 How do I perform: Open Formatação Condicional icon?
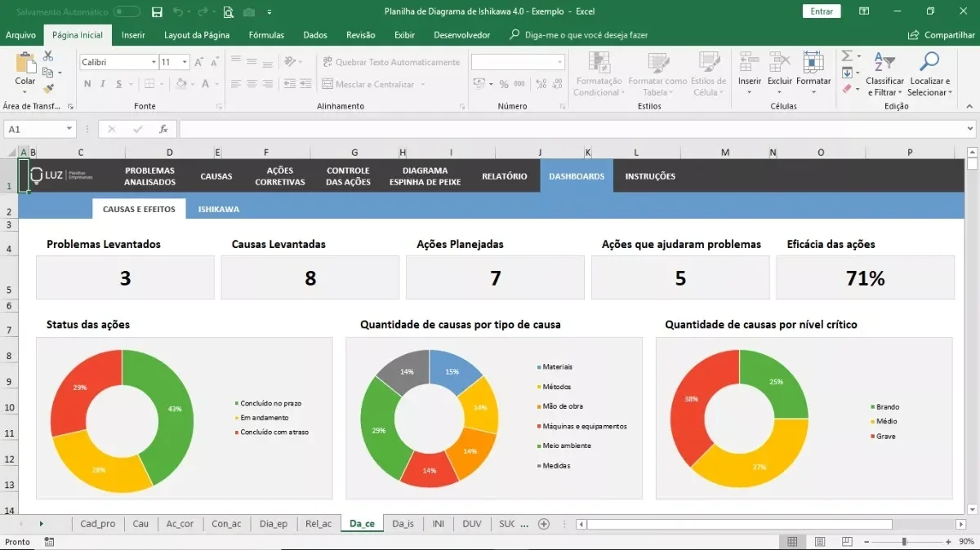tap(599, 63)
